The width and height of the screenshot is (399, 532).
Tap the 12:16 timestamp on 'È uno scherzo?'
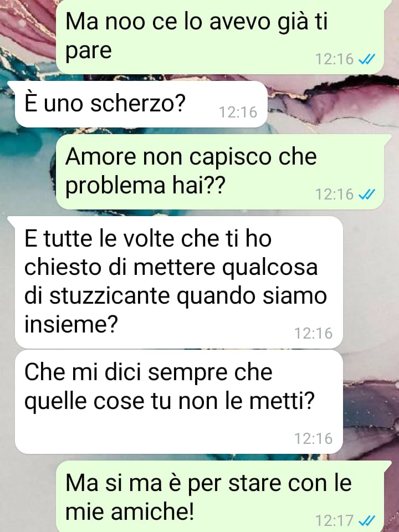pos(238,112)
